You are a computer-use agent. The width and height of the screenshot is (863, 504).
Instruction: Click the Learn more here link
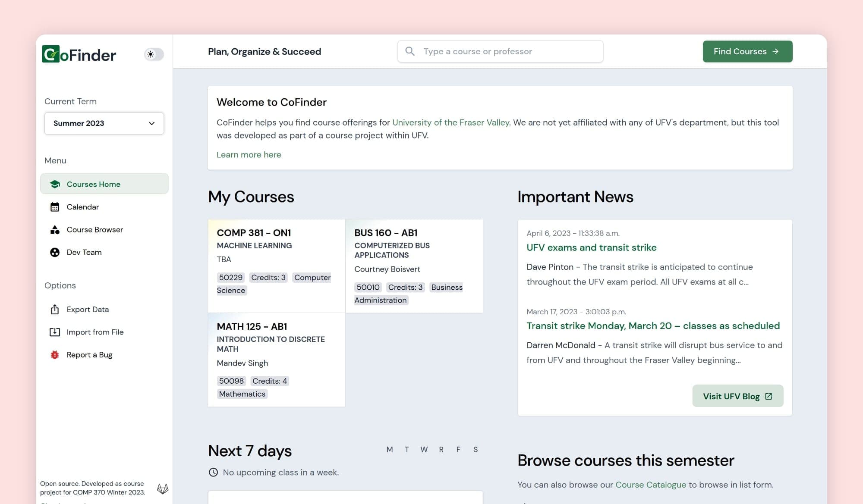[x=249, y=154]
